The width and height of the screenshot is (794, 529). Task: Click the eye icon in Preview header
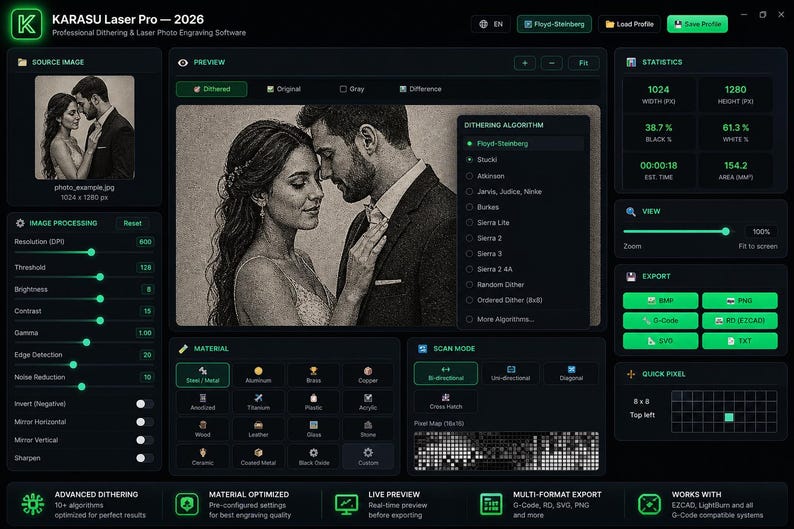point(183,62)
